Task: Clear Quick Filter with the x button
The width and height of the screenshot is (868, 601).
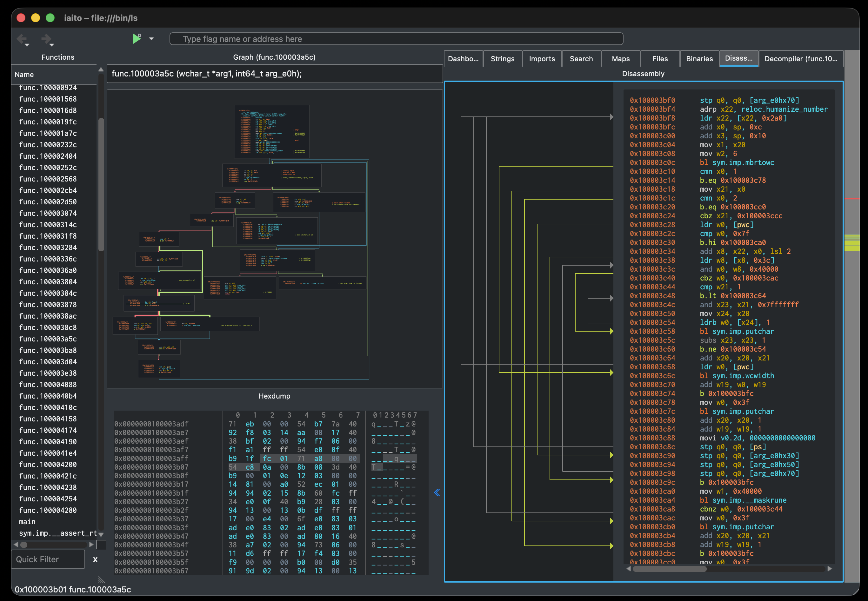Action: (x=95, y=559)
